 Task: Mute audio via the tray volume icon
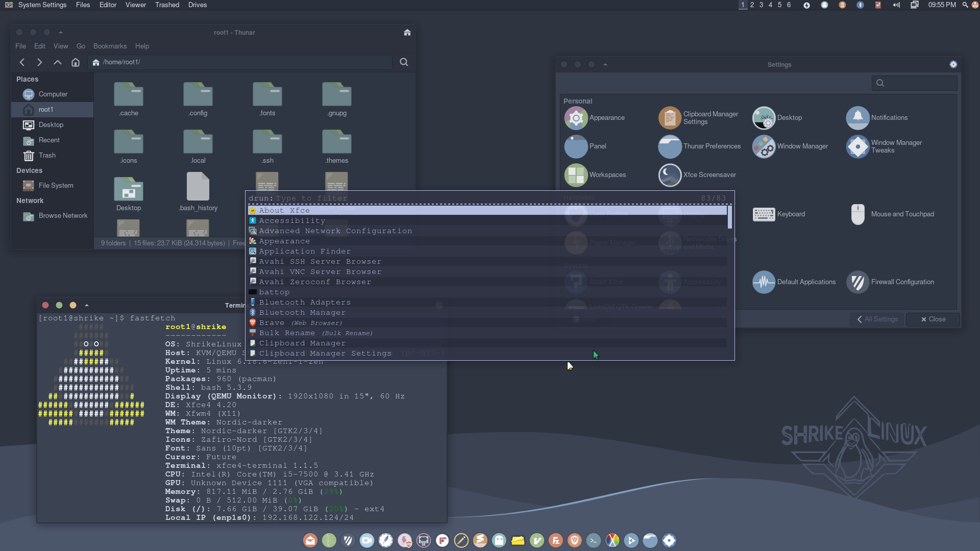[x=896, y=5]
